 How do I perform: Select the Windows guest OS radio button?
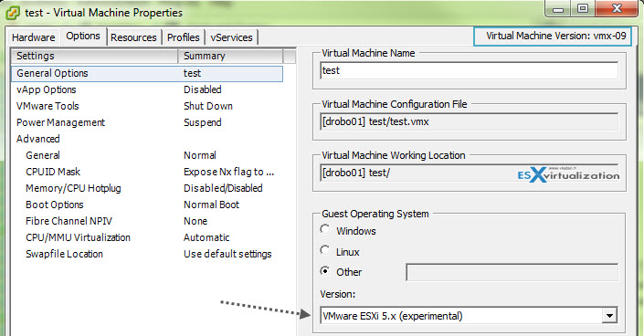pyautogui.click(x=325, y=229)
